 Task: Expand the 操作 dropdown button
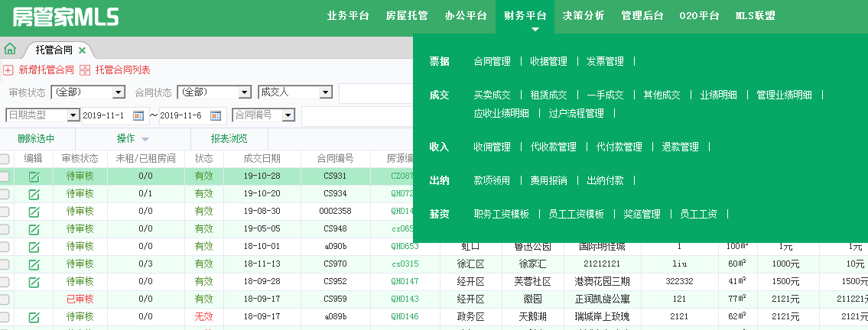click(x=133, y=139)
